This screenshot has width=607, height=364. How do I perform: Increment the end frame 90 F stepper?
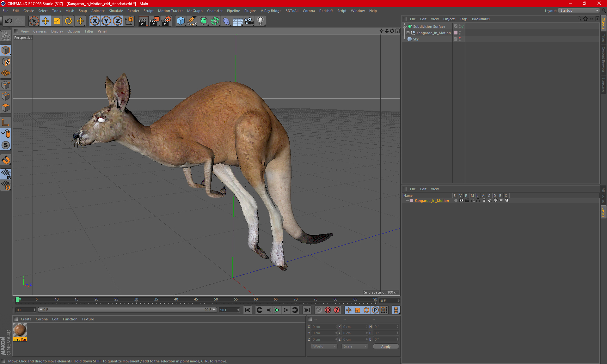(x=238, y=309)
